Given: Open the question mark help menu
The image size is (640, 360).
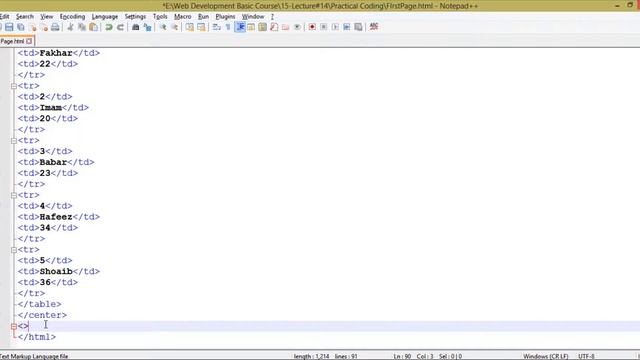Looking at the screenshot, I should (x=272, y=16).
